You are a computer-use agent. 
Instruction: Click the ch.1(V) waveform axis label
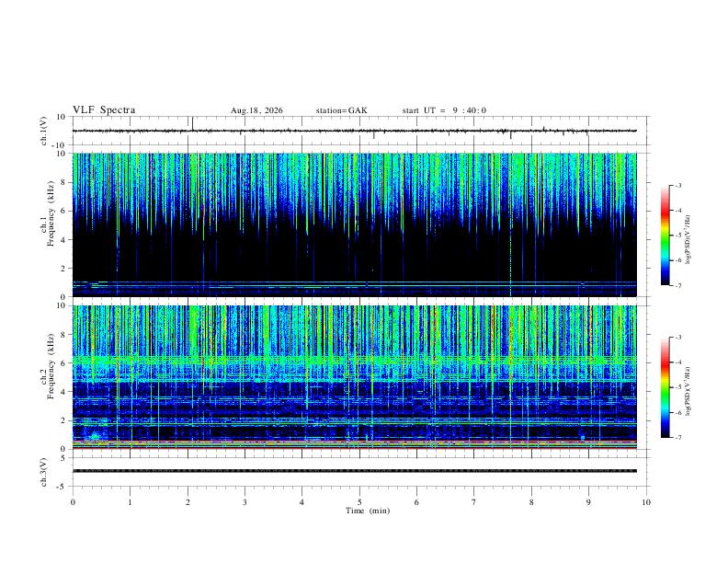(44, 131)
